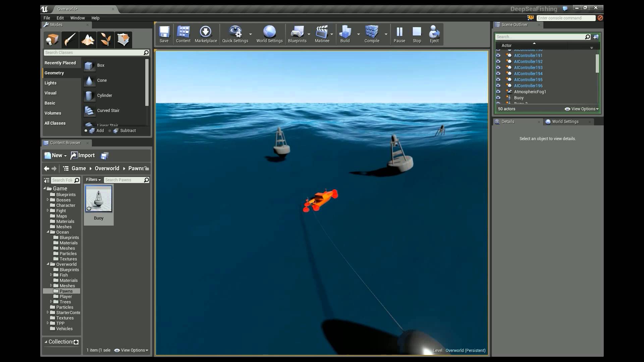The image size is (644, 362).
Task: Open the Matinee dropdown arrow
Action: 332,34
